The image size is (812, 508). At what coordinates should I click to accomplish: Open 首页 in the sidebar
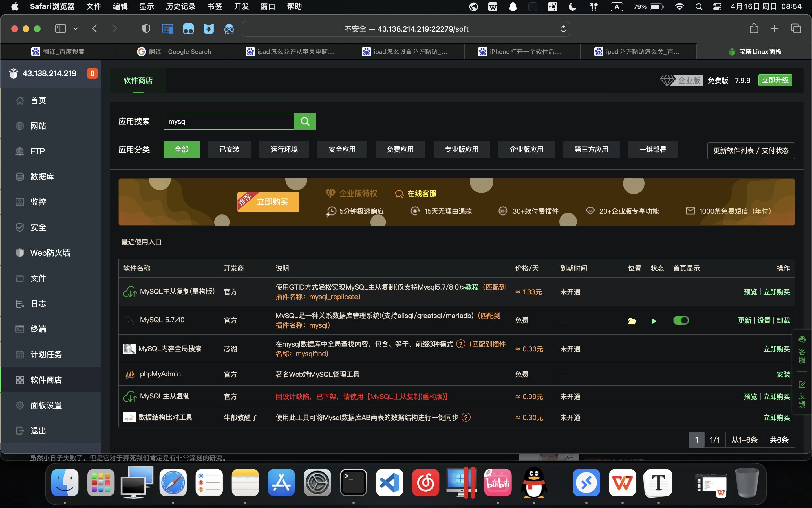[x=51, y=100]
